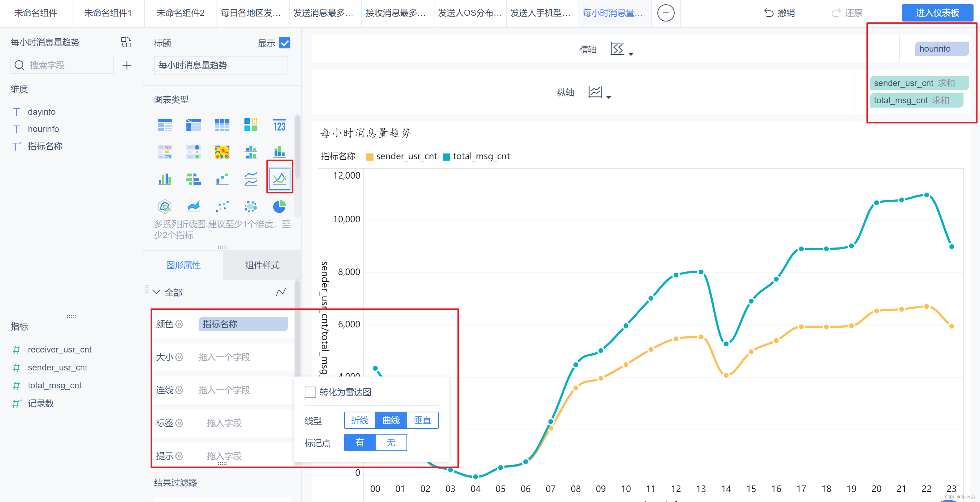The height and width of the screenshot is (502, 980).
Task: Select the heat map chart type
Action: point(222,152)
